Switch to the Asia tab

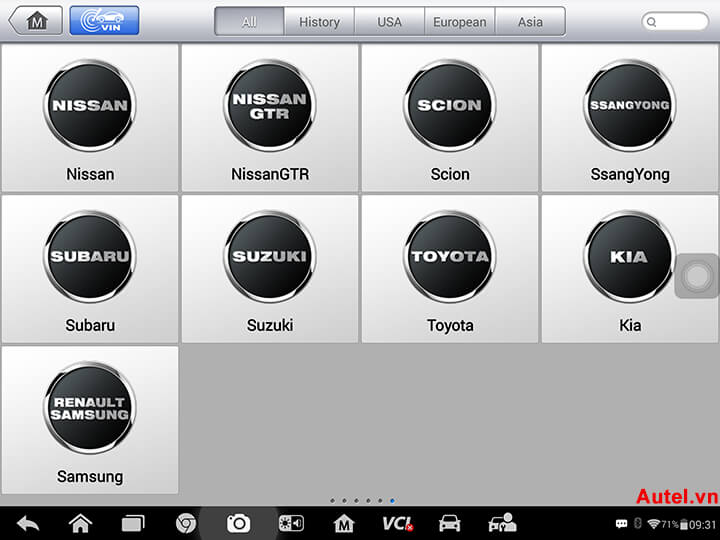530,22
